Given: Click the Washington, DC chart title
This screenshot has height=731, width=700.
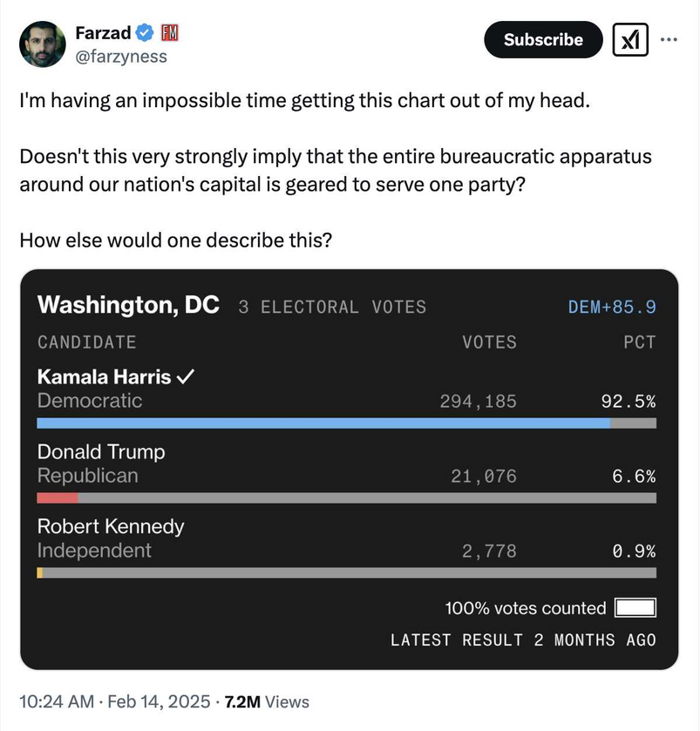Looking at the screenshot, I should coord(128,305).
